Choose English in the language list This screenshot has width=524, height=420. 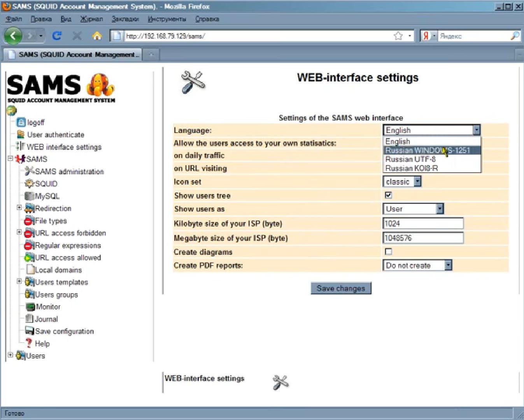point(432,141)
